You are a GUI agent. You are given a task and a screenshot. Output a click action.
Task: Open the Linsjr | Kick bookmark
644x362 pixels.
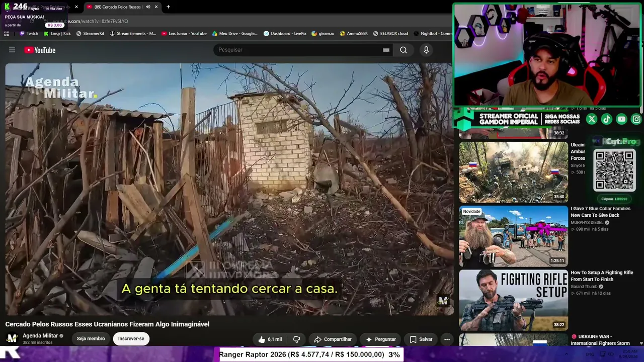click(x=57, y=34)
